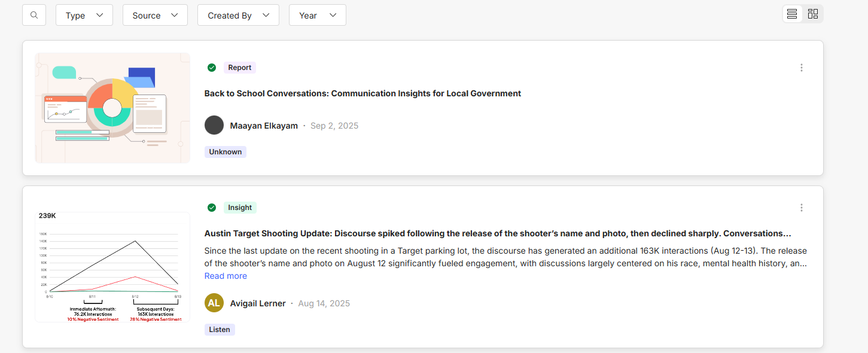
Task: Switch to list view layout
Action: pyautogui.click(x=792, y=14)
